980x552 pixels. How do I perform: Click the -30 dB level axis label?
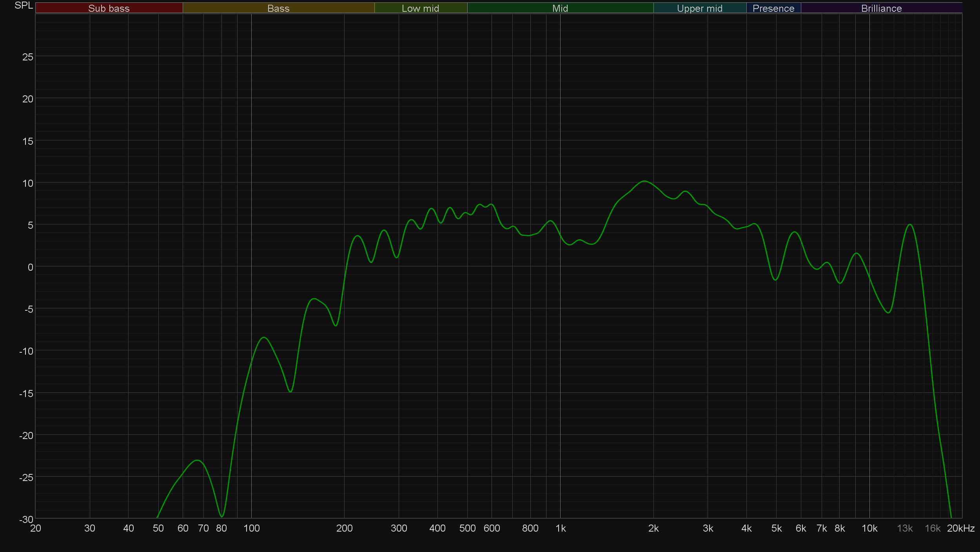(x=26, y=519)
